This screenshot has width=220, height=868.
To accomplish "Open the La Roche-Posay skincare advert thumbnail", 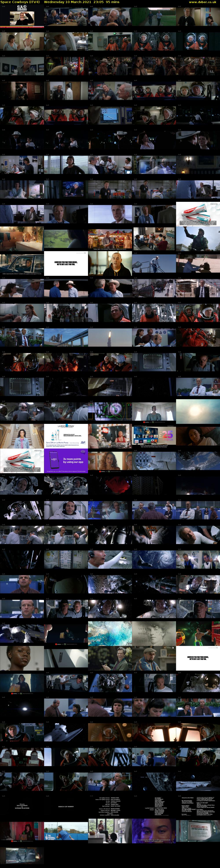I will 66,436.
